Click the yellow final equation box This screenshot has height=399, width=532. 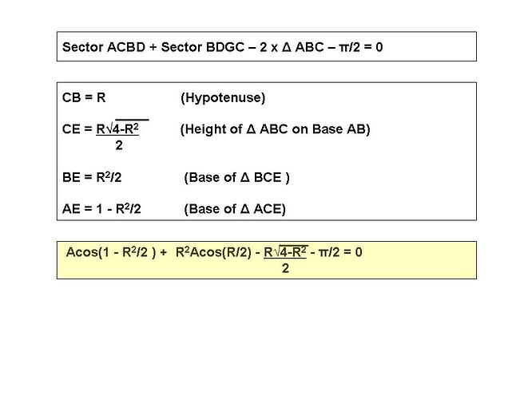[266, 260]
